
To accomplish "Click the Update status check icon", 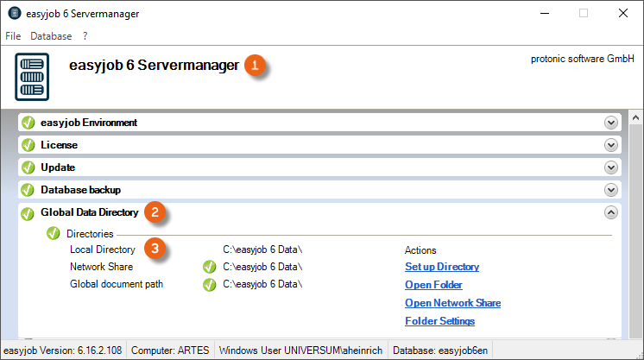I will 28,167.
